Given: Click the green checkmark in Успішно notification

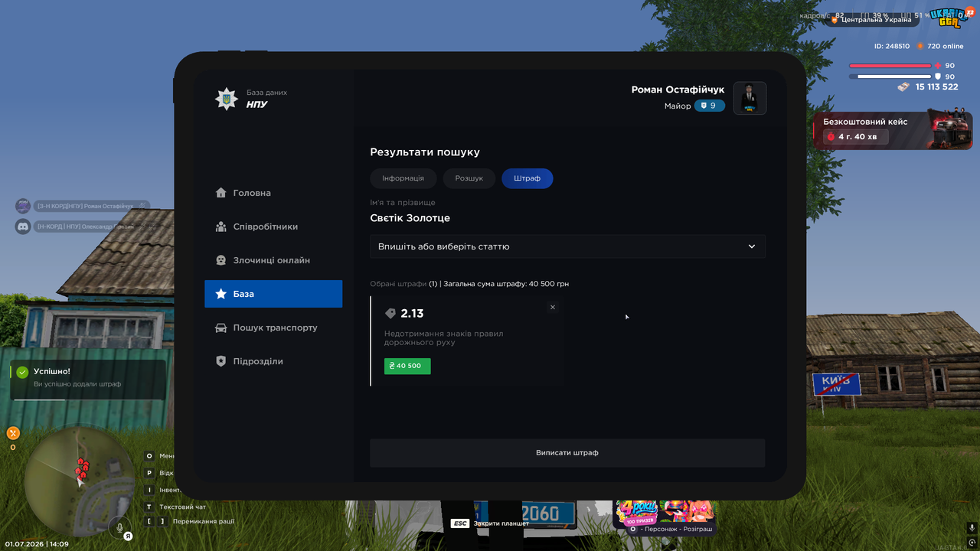Looking at the screenshot, I should [x=22, y=372].
